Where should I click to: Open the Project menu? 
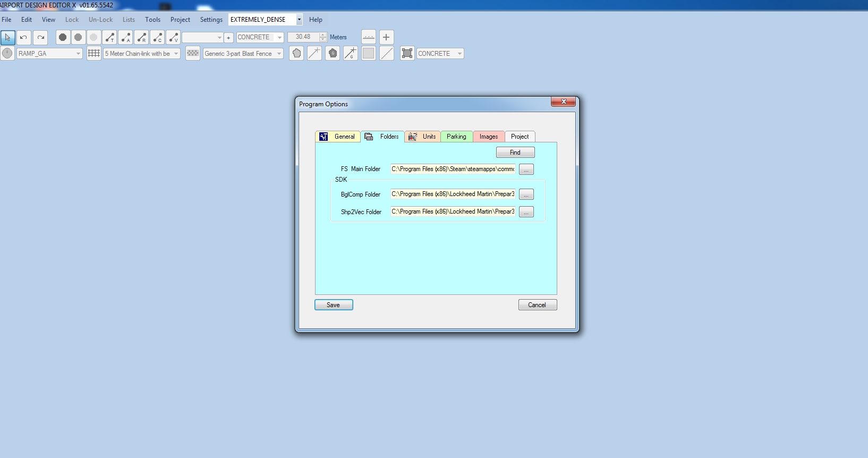pyautogui.click(x=180, y=20)
